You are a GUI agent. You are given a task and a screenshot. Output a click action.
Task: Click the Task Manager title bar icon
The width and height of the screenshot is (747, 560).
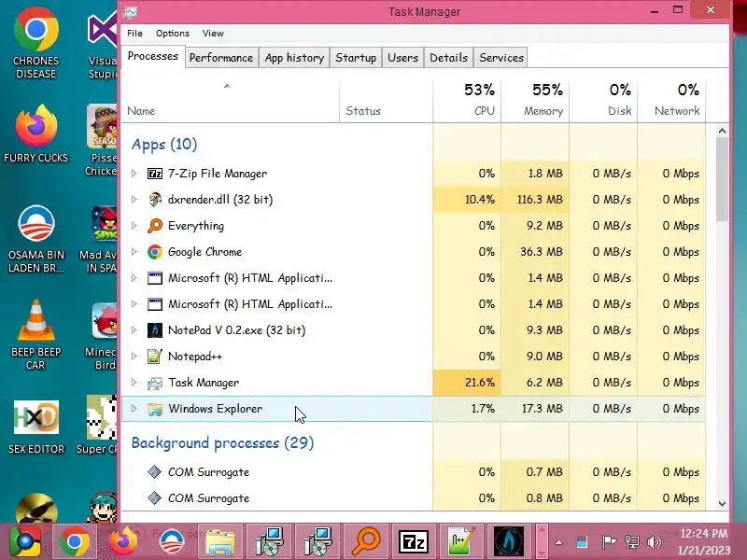pyautogui.click(x=130, y=11)
